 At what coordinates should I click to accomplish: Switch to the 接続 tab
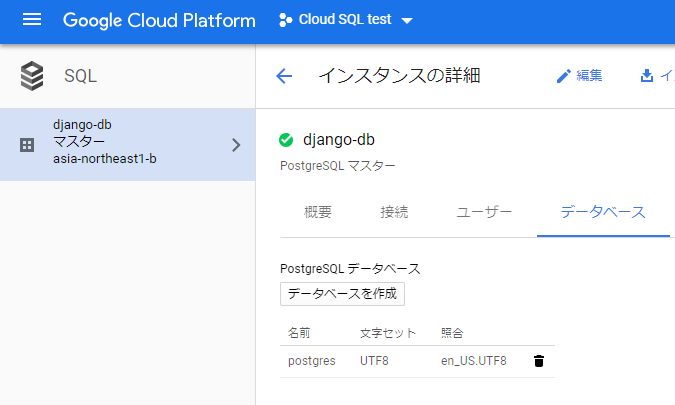[x=394, y=212]
